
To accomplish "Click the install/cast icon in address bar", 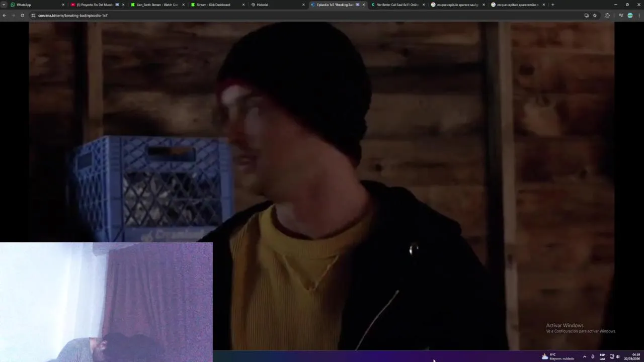I will (x=586, y=16).
